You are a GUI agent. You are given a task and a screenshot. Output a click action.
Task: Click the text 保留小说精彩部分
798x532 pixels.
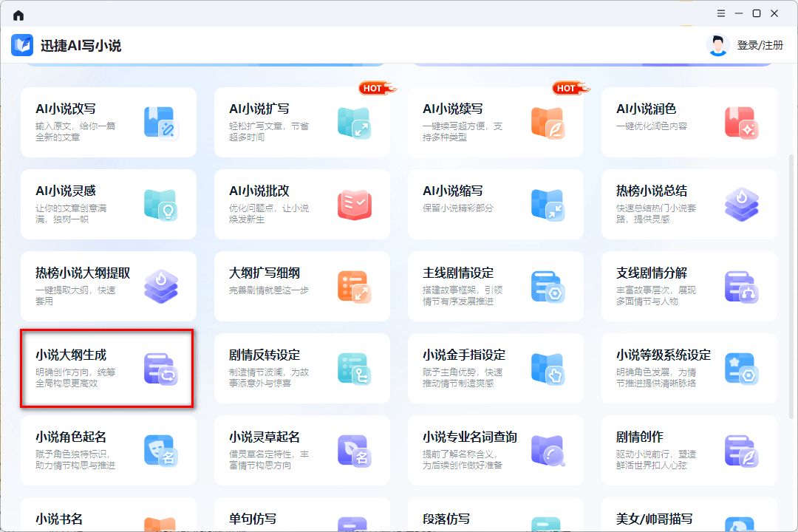pyautogui.click(x=458, y=208)
